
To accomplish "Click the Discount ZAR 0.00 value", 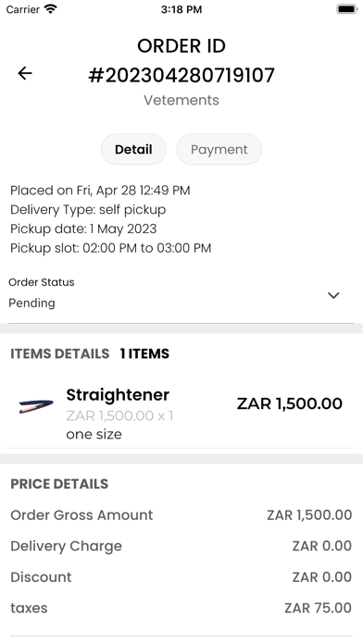I will (322, 577).
